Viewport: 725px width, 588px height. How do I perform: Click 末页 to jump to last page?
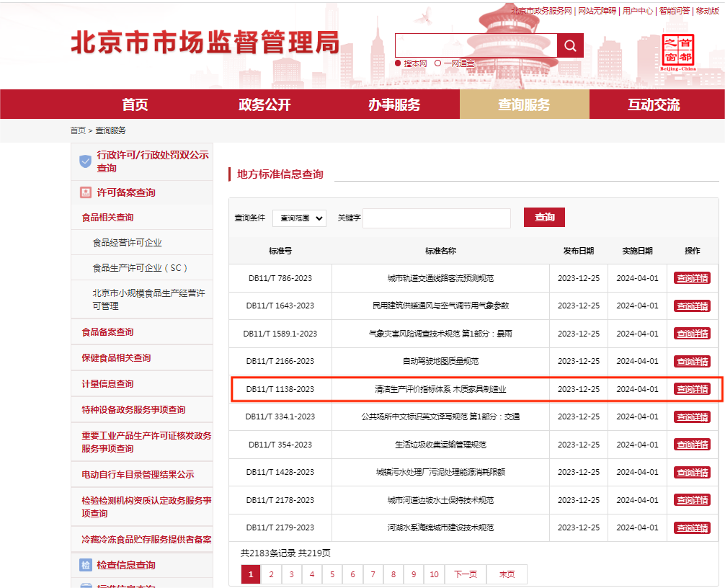click(x=507, y=574)
